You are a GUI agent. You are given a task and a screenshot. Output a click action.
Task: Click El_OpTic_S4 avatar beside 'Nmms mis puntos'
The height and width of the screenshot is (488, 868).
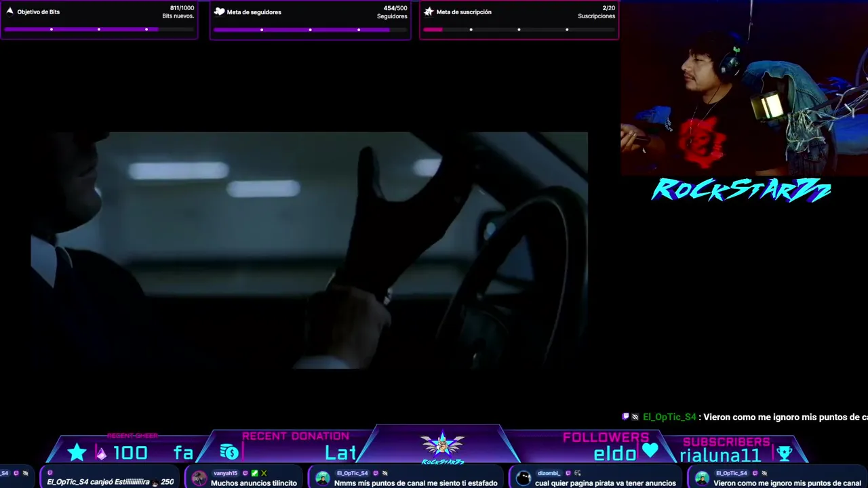[323, 479]
